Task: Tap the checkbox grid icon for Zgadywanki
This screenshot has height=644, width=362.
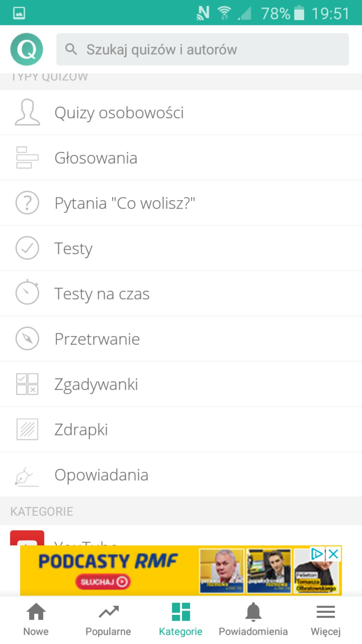Action: (x=27, y=384)
